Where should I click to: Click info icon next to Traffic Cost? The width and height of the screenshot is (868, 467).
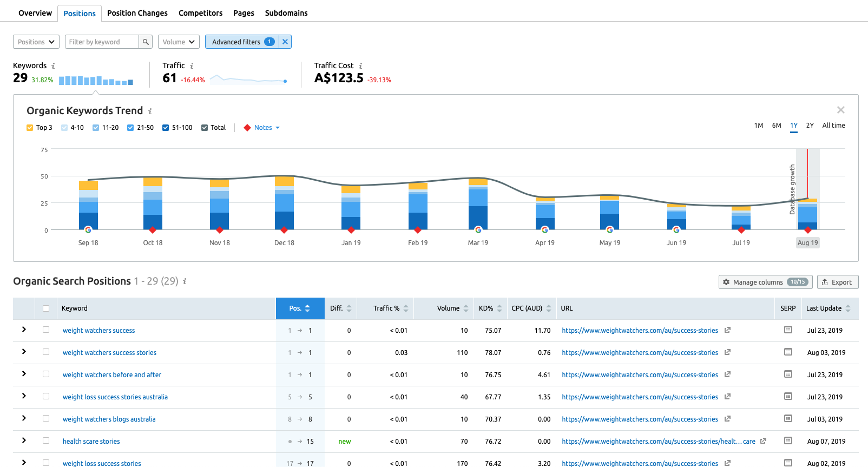pyautogui.click(x=360, y=66)
